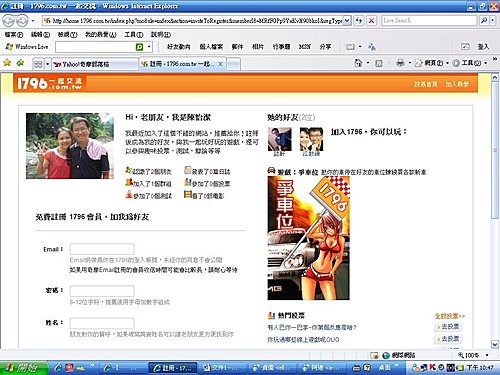Click the Refresh page icon
The width and height of the screenshot is (500, 375).
coord(359,21)
